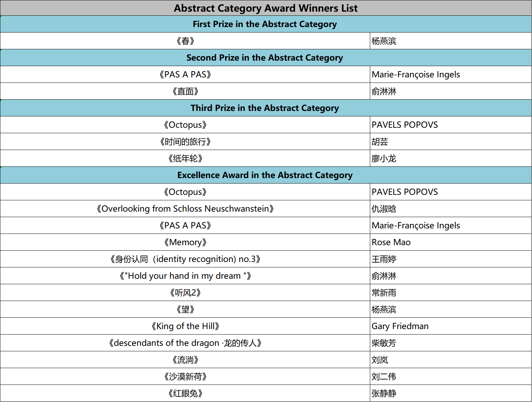The image size is (532, 402).
Task: Click the Second Prize in the Abstract Category header
Action: tap(266, 58)
